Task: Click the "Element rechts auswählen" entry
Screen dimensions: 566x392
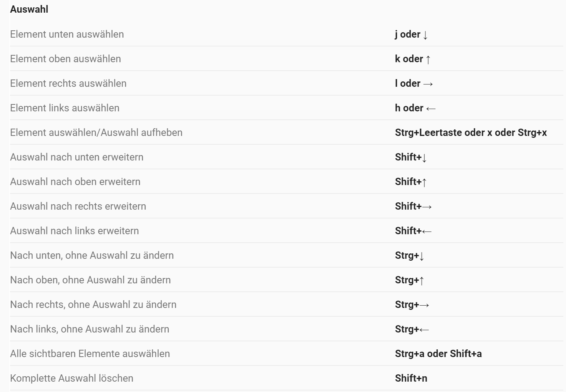Action: coord(68,83)
